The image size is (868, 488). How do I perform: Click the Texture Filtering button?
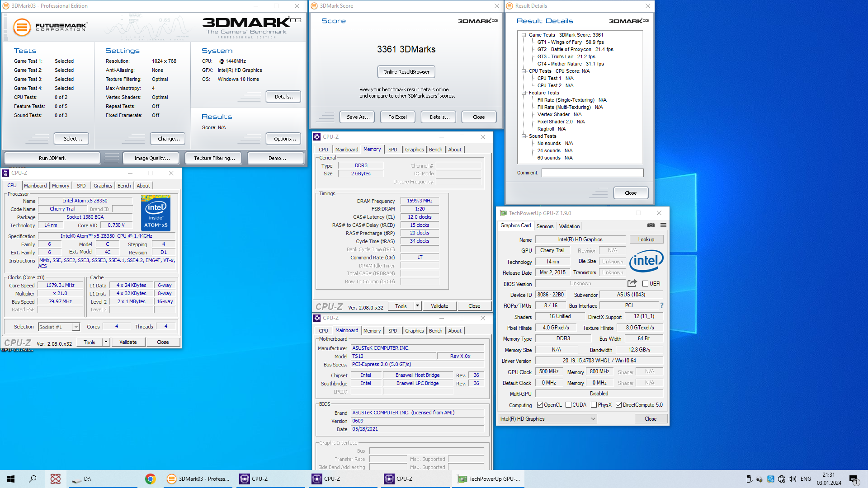tap(214, 158)
